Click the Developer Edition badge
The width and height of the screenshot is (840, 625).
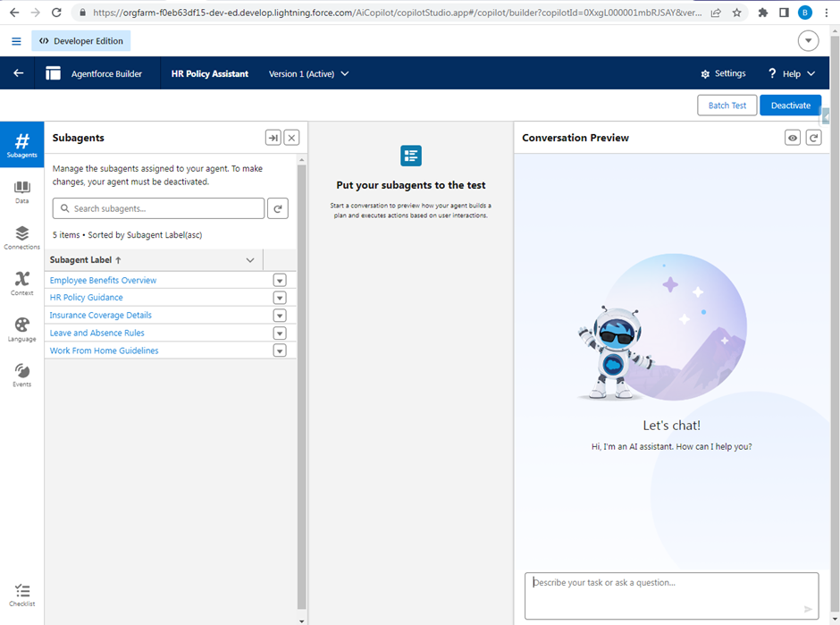pos(81,41)
